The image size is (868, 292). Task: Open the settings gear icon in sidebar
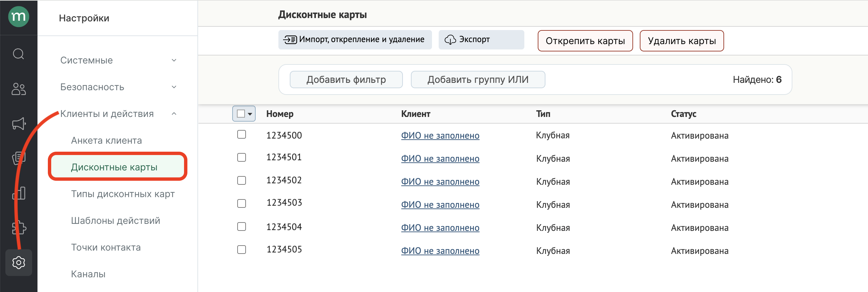pos(18,262)
